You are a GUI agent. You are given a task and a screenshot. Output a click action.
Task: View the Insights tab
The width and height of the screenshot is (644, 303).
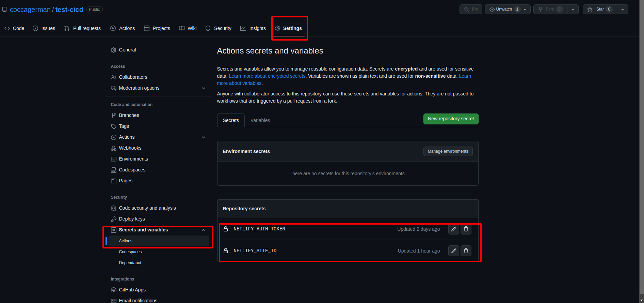coord(253,28)
